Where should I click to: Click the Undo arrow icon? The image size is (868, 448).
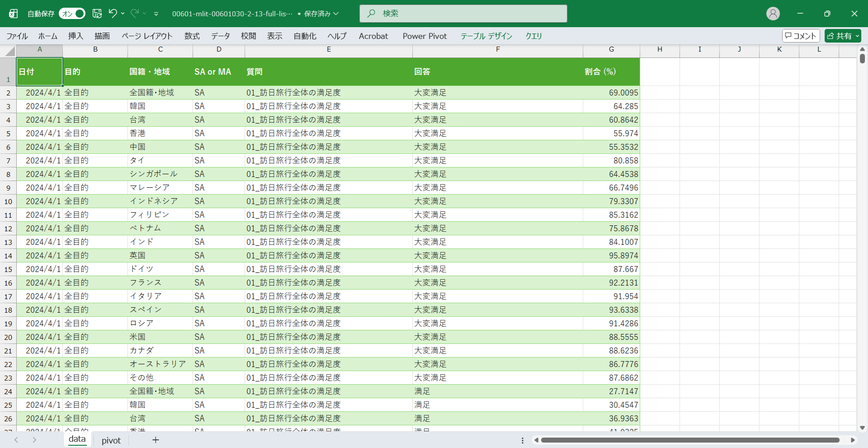tap(113, 14)
